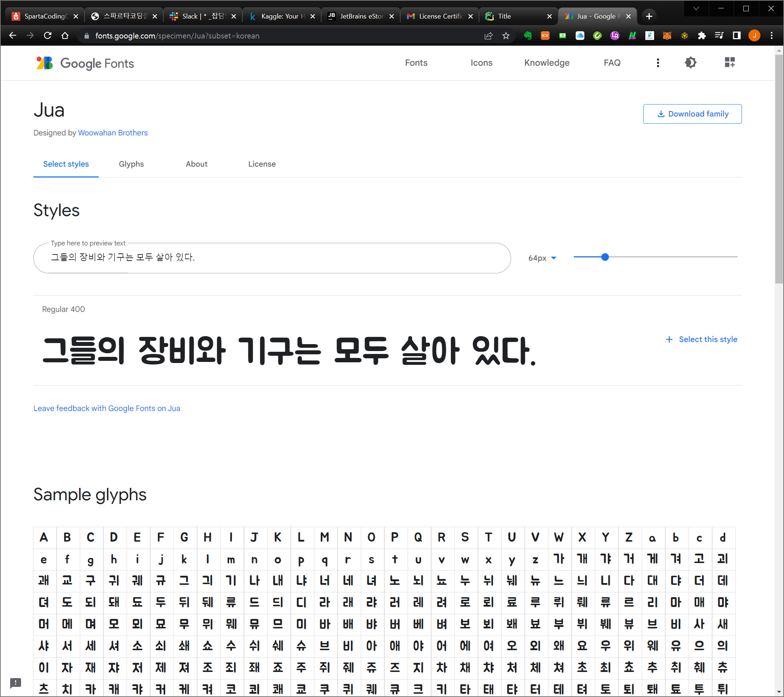
Task: Click Select this style for Regular 400
Action: (x=701, y=339)
